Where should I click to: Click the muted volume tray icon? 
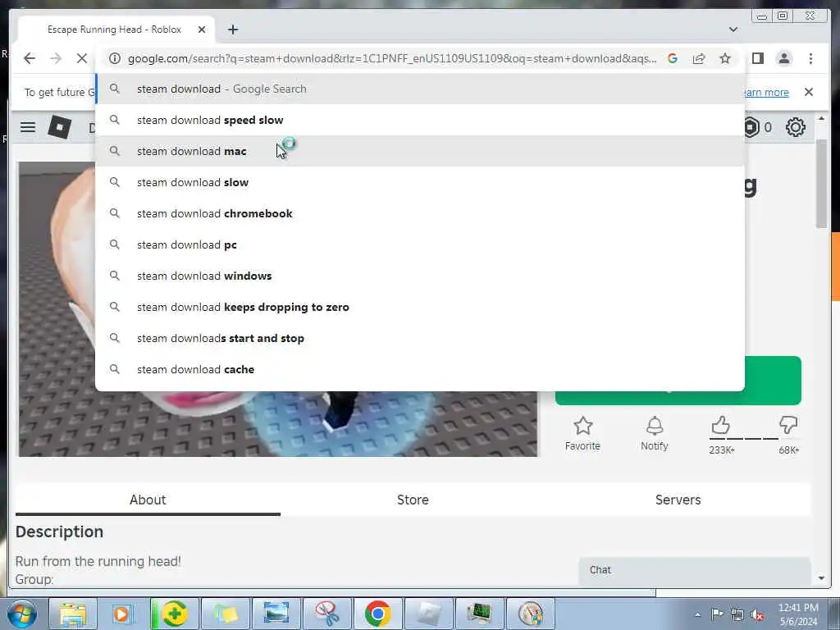click(757, 614)
